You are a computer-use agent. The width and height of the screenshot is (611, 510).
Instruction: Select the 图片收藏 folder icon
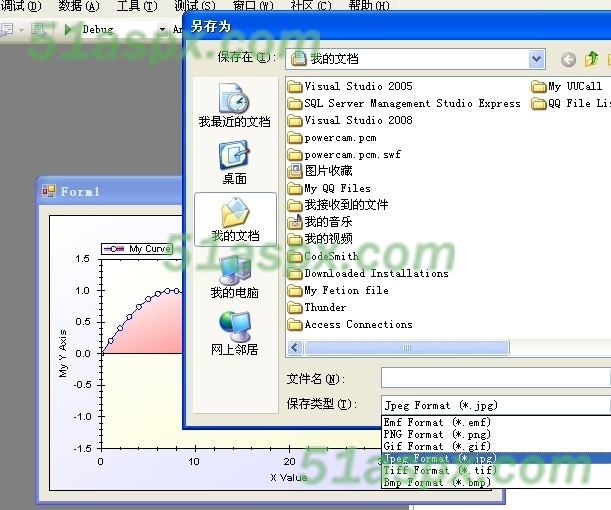coord(295,171)
